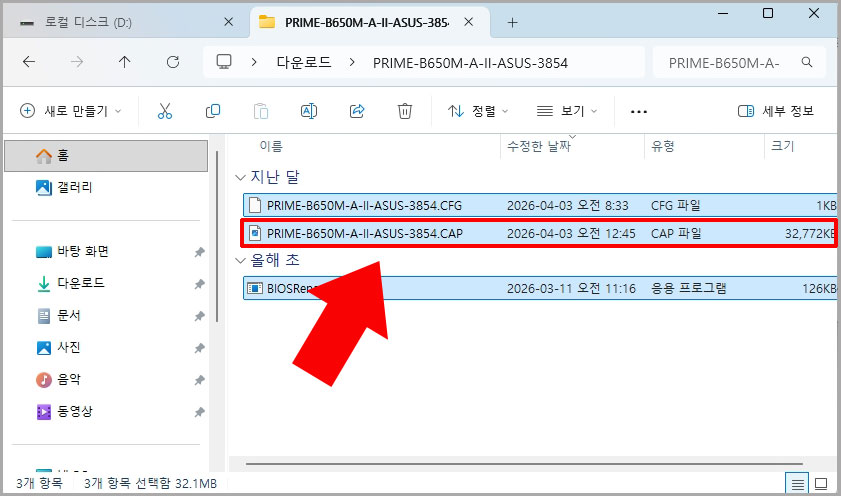Viewport: 841px width, 496px height.
Task: Go back with the left arrow
Action: (29, 62)
